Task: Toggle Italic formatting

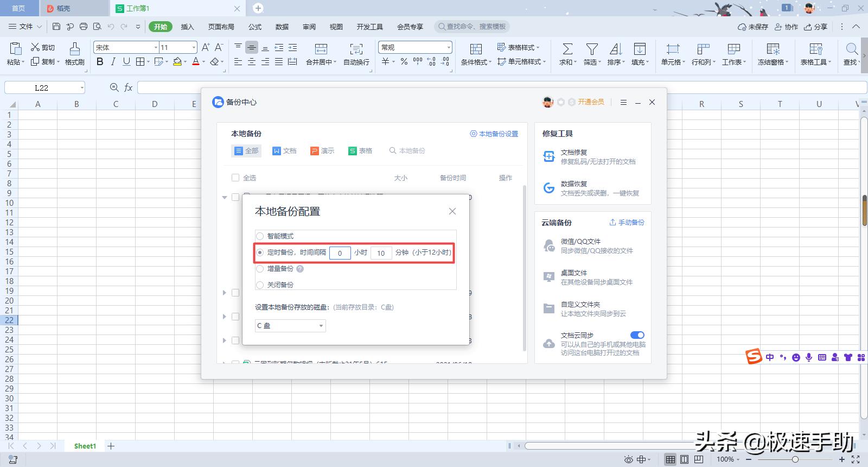Action: pyautogui.click(x=113, y=61)
